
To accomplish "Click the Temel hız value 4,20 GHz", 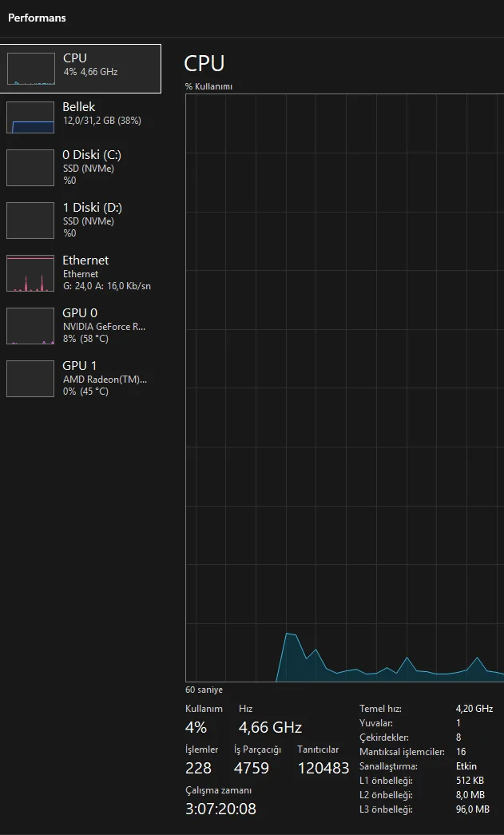I will [474, 709].
